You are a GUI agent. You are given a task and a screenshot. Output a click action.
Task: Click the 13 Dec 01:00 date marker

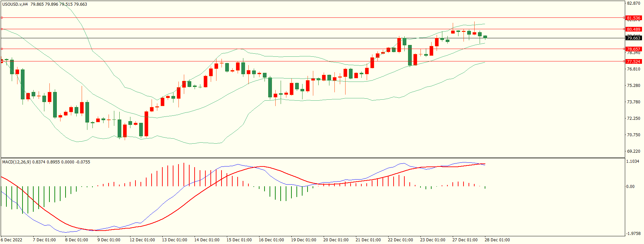tap(174, 240)
